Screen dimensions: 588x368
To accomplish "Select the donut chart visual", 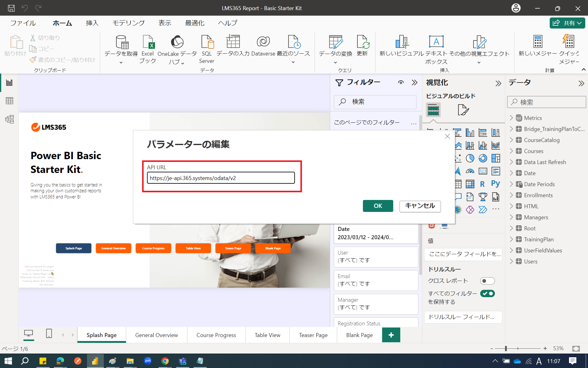I will 483,158.
